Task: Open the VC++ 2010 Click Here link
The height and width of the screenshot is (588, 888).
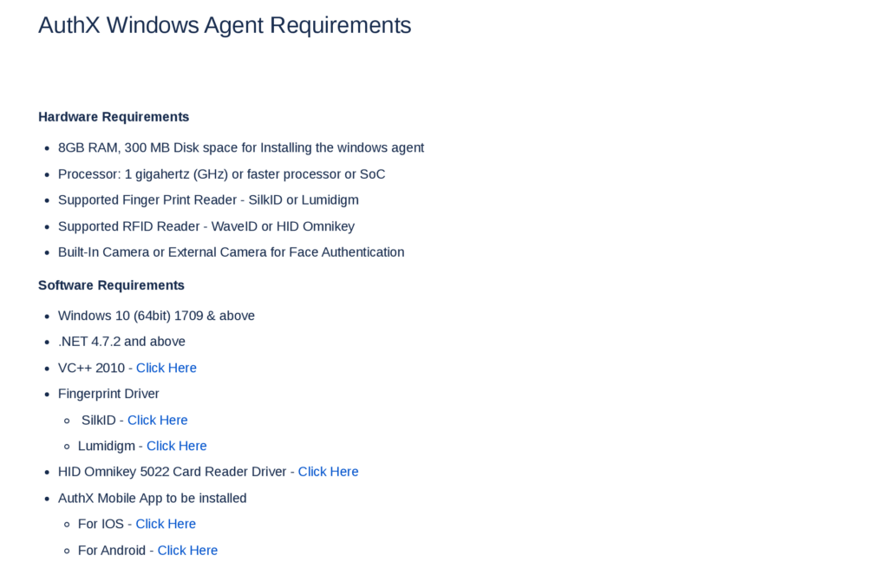Action: tap(166, 368)
